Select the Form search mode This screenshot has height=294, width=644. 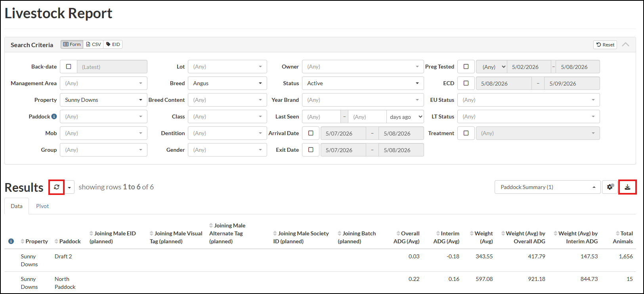(x=72, y=44)
